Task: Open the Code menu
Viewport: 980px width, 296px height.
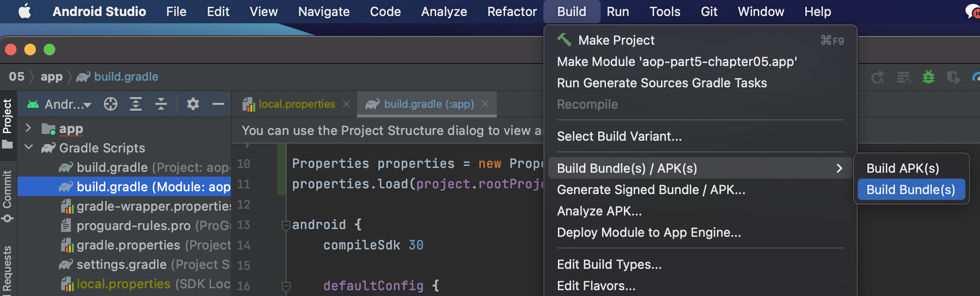Action: [385, 11]
